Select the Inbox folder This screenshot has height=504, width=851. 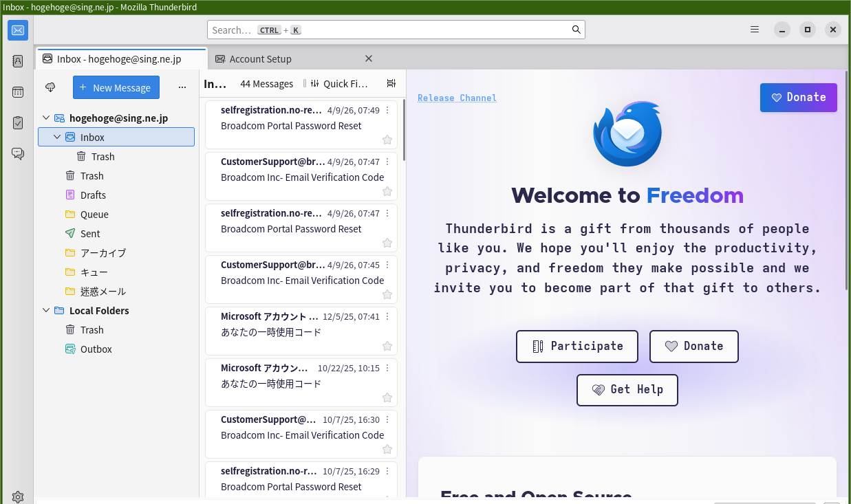116,138
